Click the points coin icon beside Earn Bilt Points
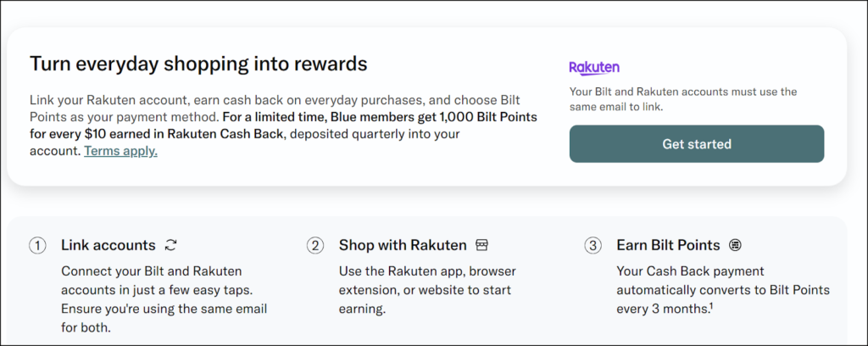Screen dimensions: 868x346 click(x=735, y=245)
